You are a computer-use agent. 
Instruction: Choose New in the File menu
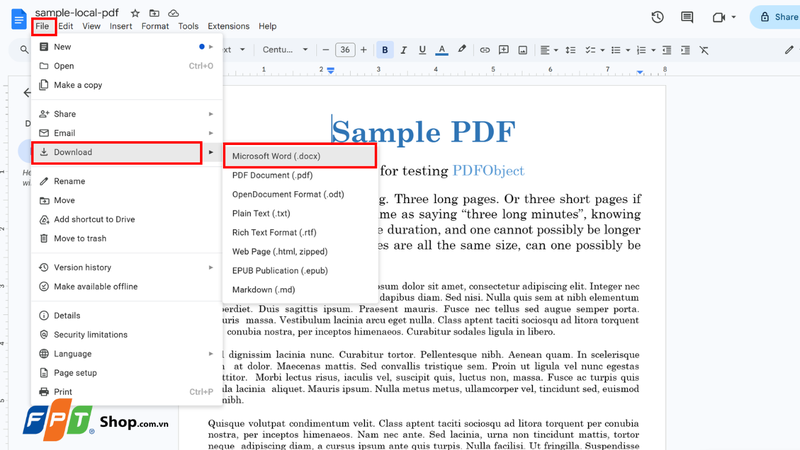pyautogui.click(x=127, y=47)
